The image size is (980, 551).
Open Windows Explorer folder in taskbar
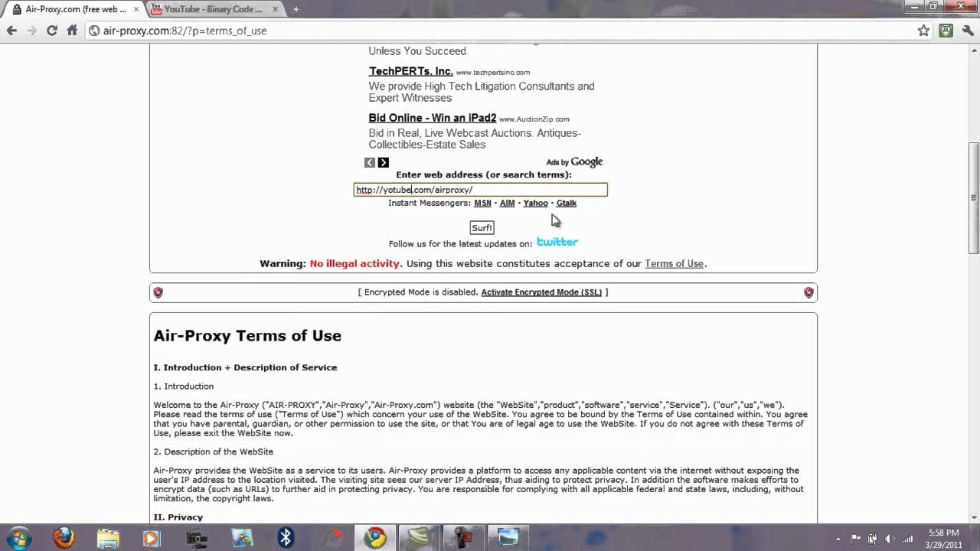pos(108,537)
